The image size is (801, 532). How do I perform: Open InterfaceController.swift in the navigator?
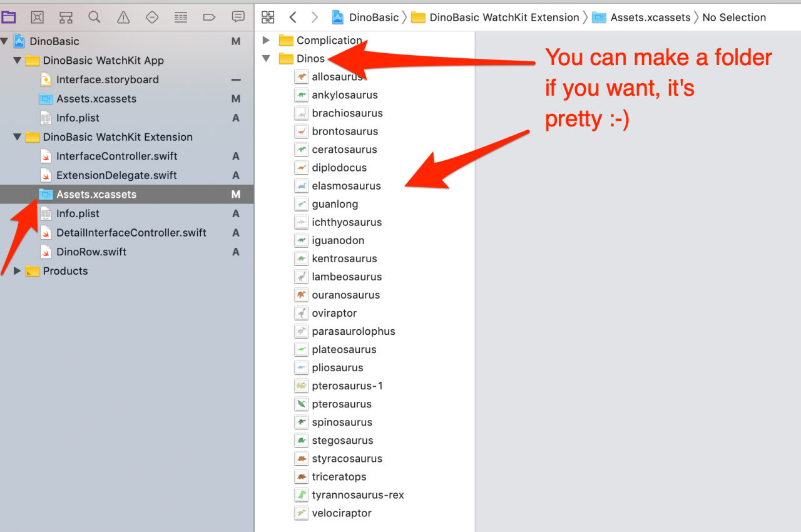116,156
